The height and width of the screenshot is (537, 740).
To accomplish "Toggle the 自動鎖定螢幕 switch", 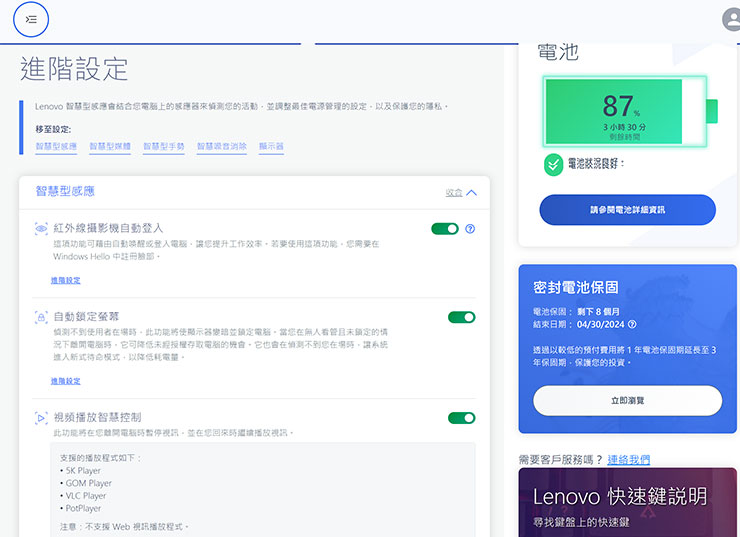I will (462, 317).
